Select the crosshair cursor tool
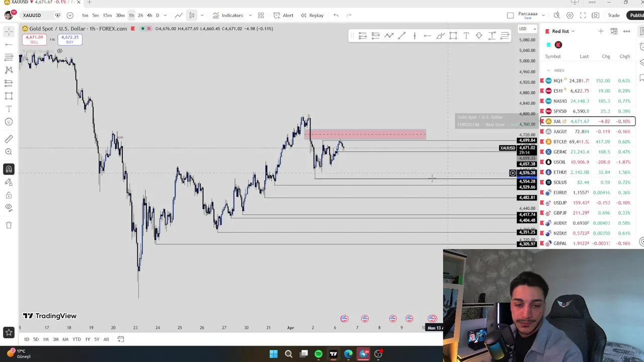644x362 pixels. (9, 32)
